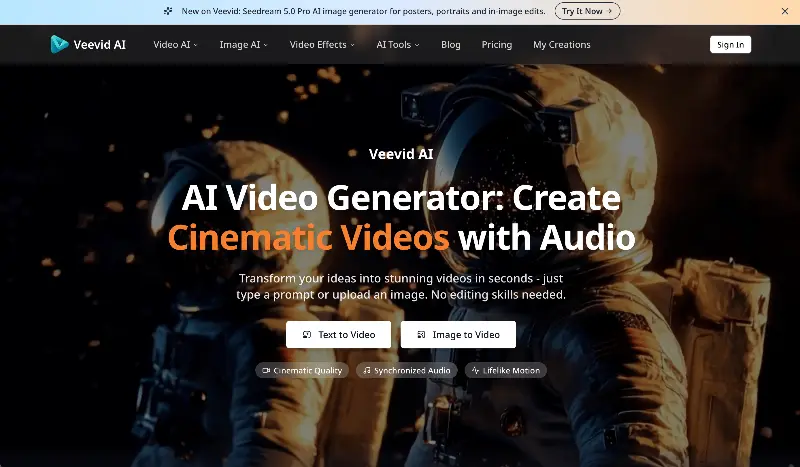Open the Pricing page
Viewport: 800px width, 467px height.
[x=496, y=45]
